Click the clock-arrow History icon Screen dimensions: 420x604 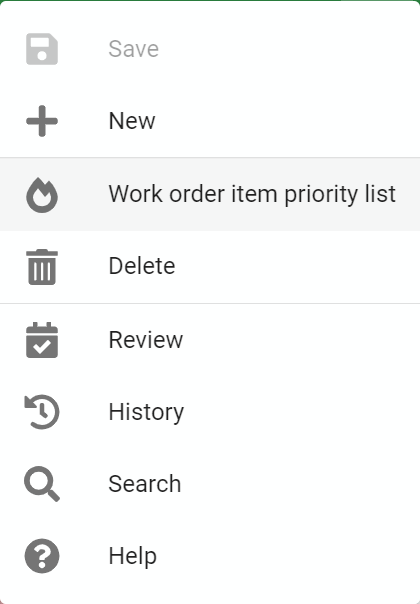click(42, 412)
